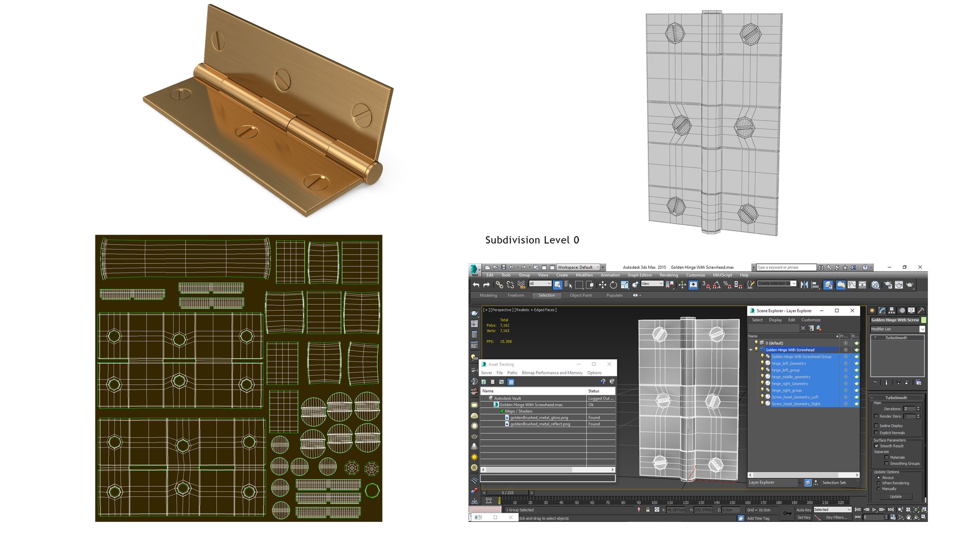Activate the Select Object tool
980x551 pixels.
click(557, 285)
